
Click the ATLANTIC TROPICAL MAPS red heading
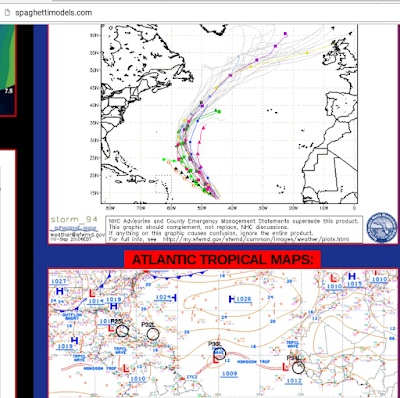(222, 259)
